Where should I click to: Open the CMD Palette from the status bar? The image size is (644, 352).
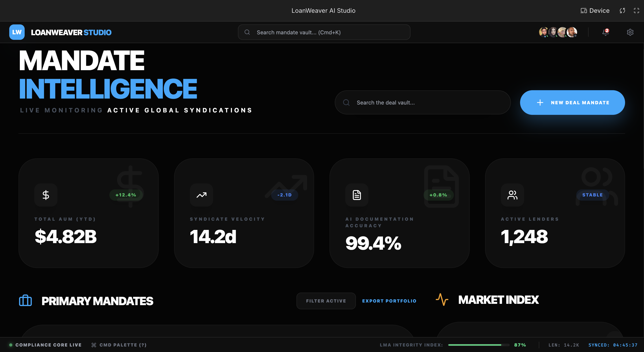(119, 345)
